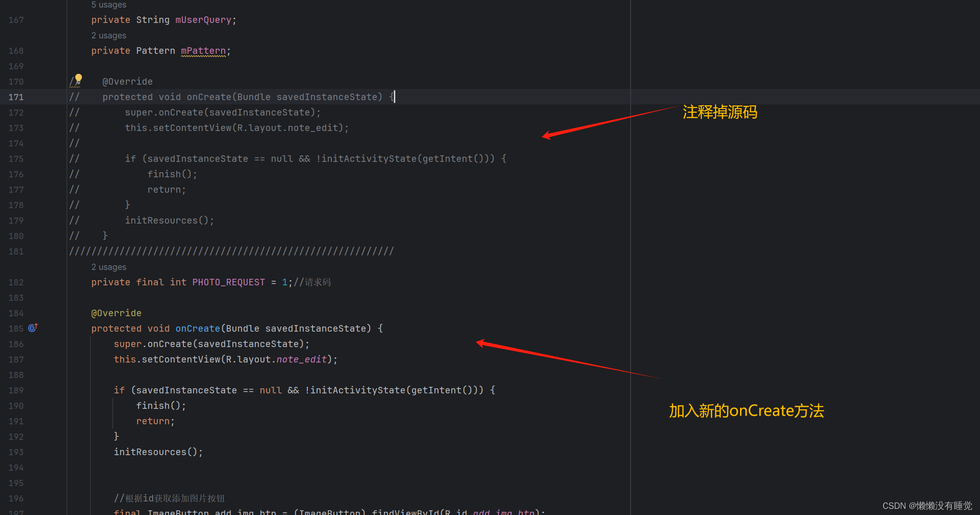
Task: Click line number 182 in the gutter
Action: 16,282
